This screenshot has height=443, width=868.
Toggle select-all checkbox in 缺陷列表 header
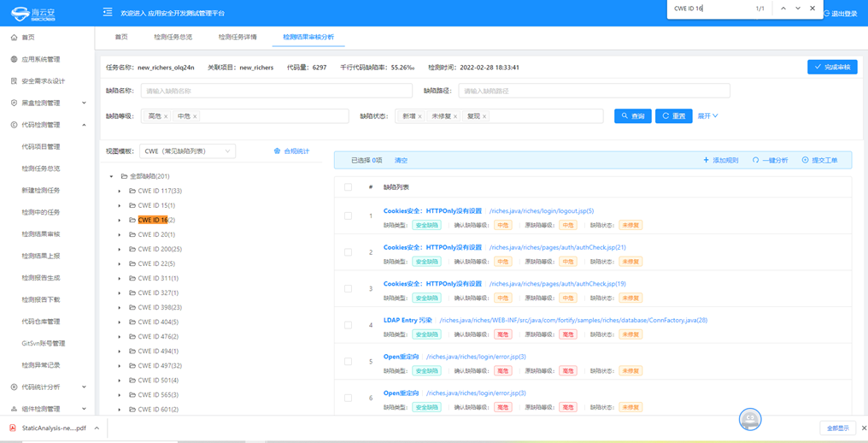[348, 186]
